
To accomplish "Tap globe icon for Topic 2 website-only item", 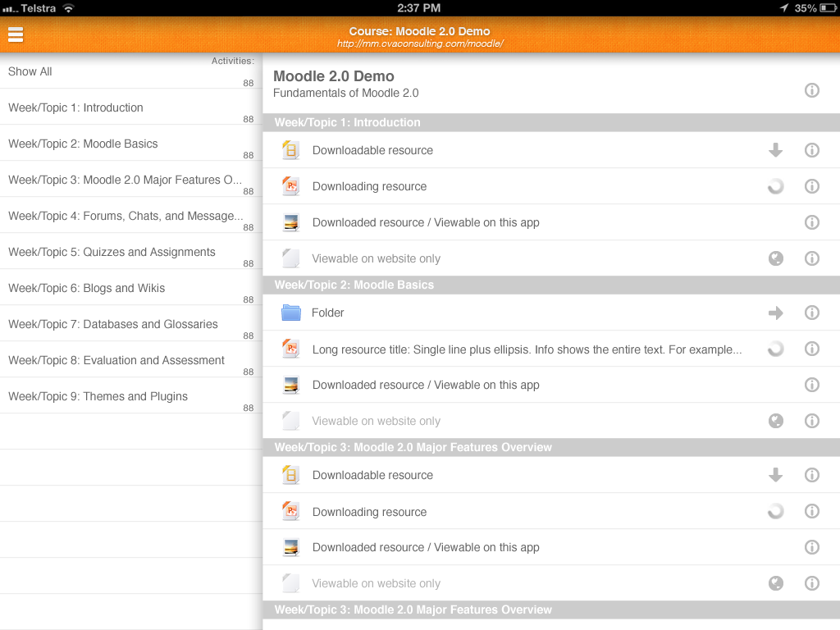I will (775, 421).
